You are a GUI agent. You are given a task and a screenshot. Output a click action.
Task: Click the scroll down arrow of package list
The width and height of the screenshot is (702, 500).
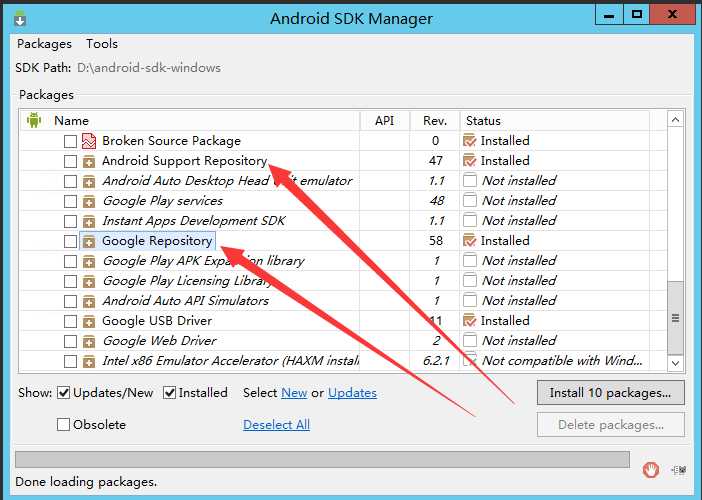click(675, 363)
